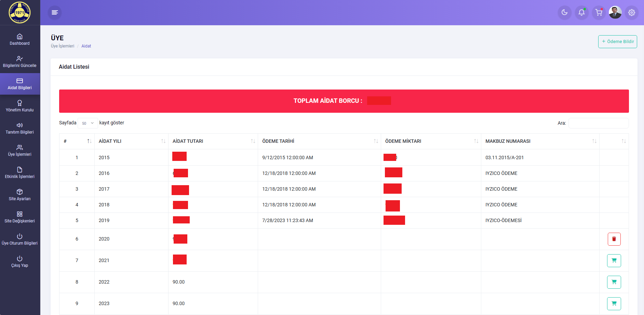The image size is (644, 315).
Task: Click the cart icon for year 2022
Action: click(x=614, y=282)
